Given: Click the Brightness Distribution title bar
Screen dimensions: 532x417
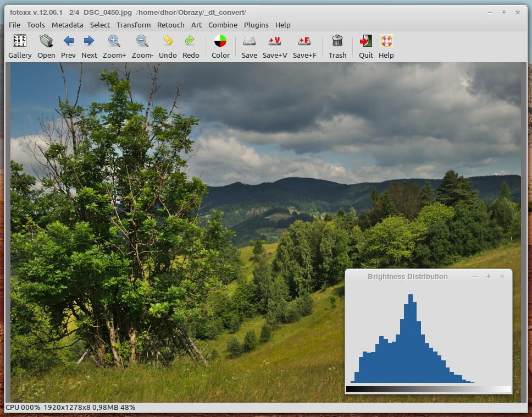Looking at the screenshot, I should point(407,276).
